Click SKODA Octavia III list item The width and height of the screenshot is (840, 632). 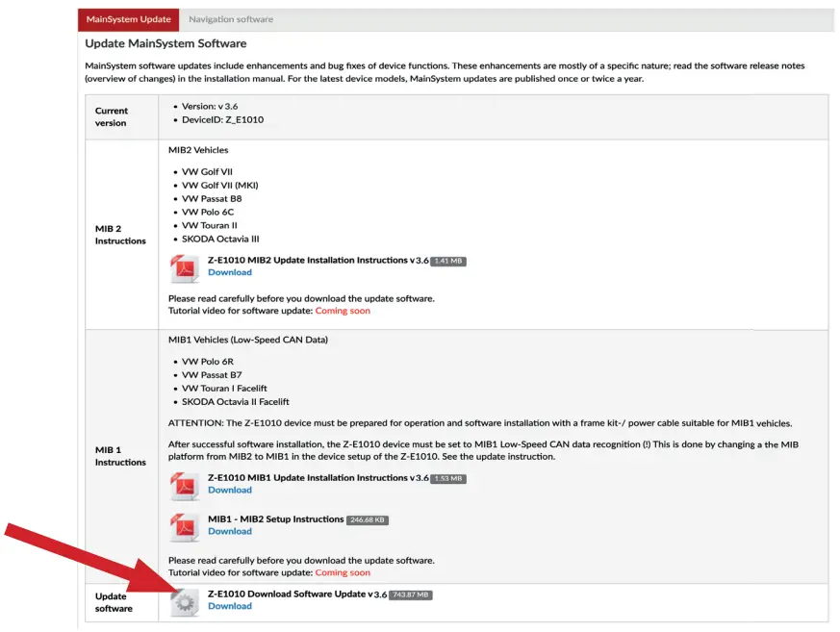(220, 239)
